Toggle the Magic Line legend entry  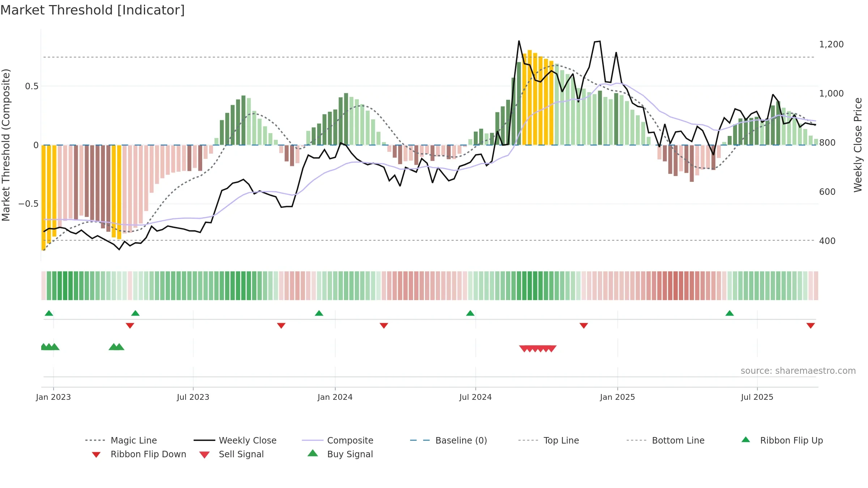(121, 440)
